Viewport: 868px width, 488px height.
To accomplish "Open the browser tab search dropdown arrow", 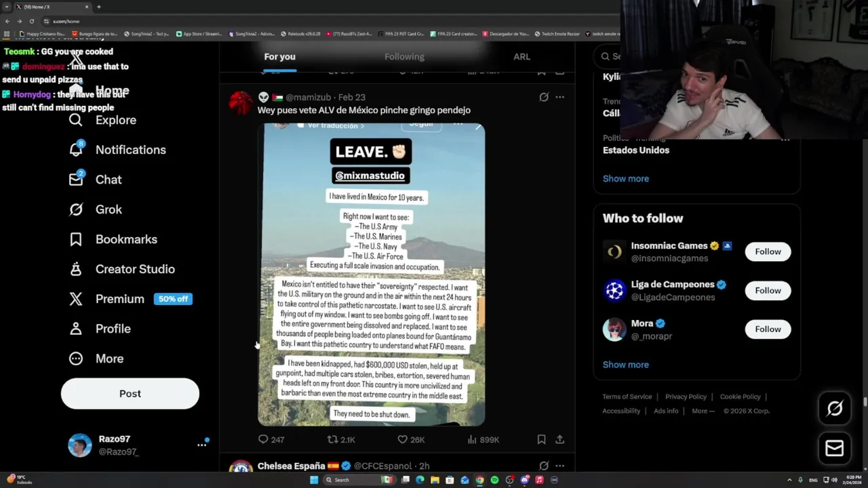I will pos(7,7).
